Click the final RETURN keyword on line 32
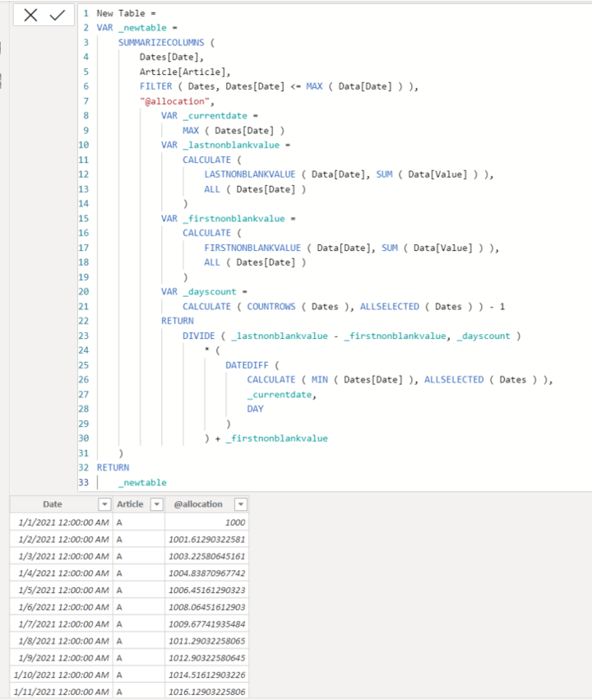 coord(113,467)
